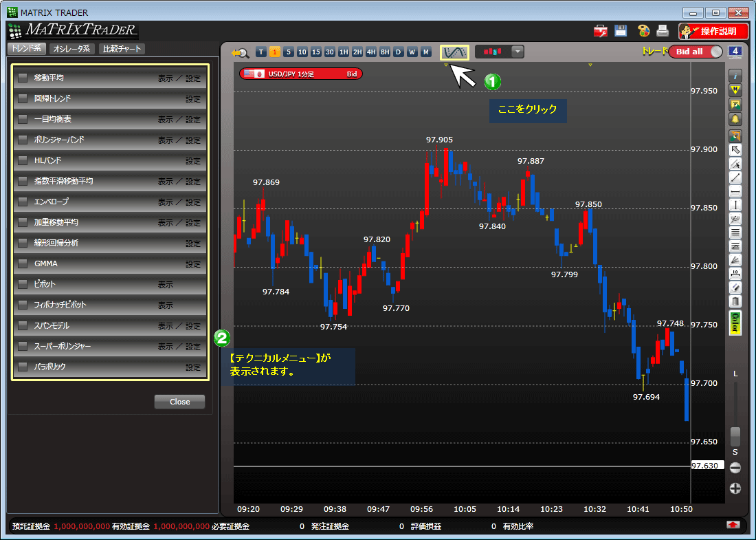Click the trash can delete icon
The width and height of the screenshot is (756, 540).
click(x=735, y=301)
